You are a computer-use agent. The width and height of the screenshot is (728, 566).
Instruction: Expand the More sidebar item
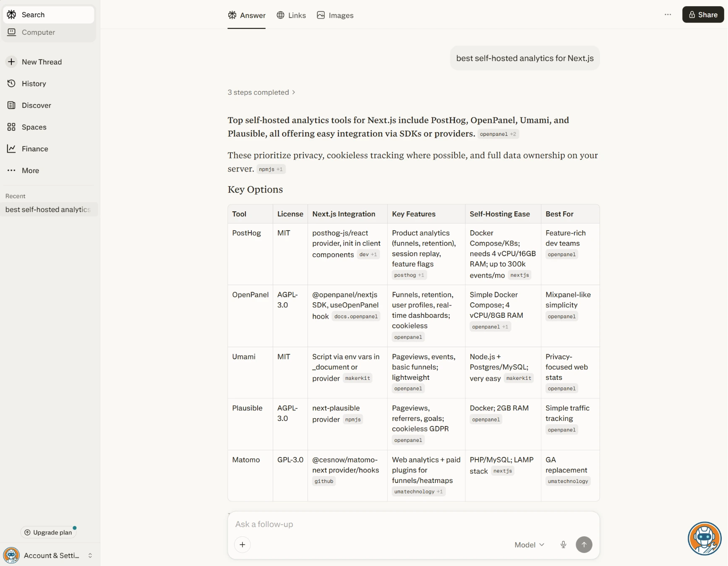pos(30,171)
